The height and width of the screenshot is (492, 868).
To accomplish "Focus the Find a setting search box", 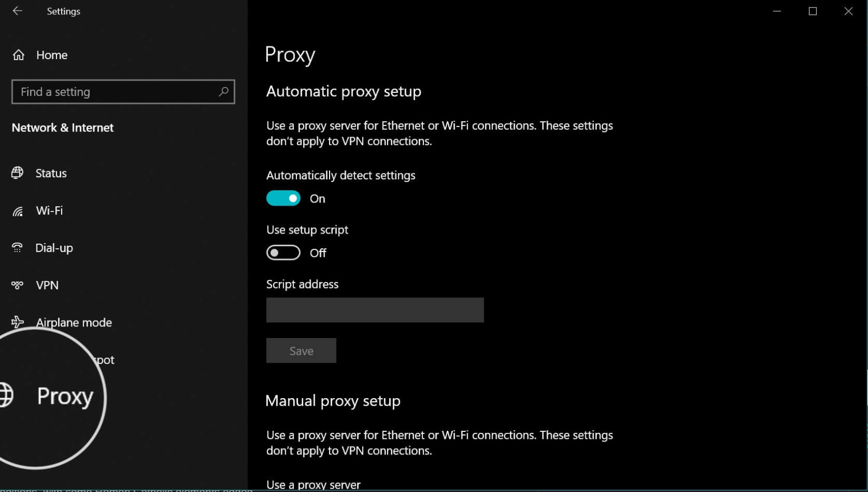I will tap(123, 92).
